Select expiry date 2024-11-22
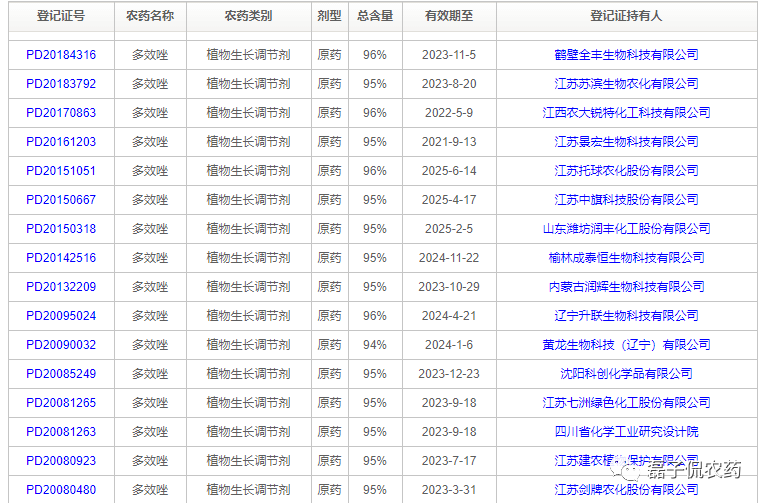 point(449,258)
